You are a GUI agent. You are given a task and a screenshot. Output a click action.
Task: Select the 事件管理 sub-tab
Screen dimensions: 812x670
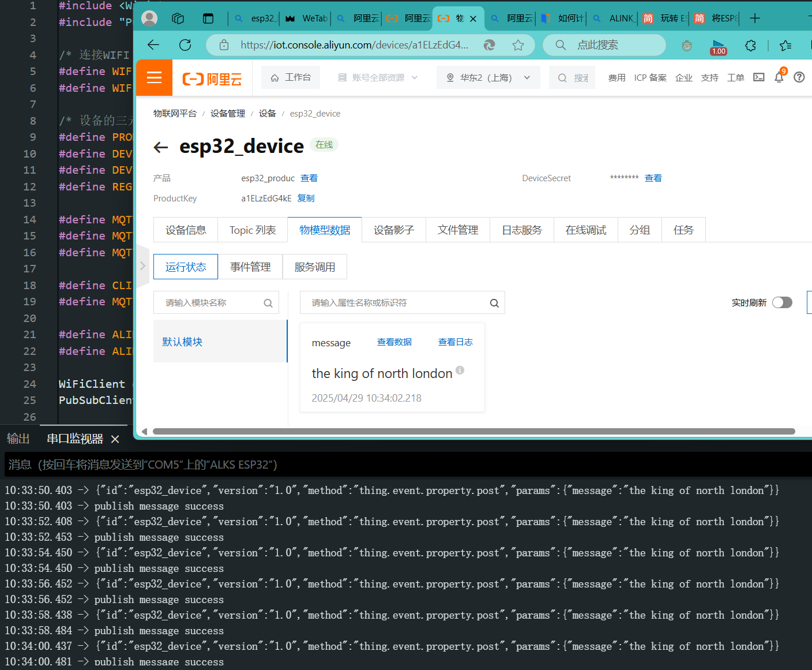coord(250,267)
